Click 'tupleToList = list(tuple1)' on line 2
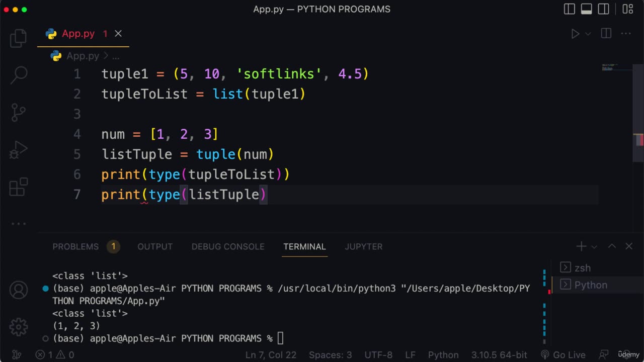 point(204,94)
